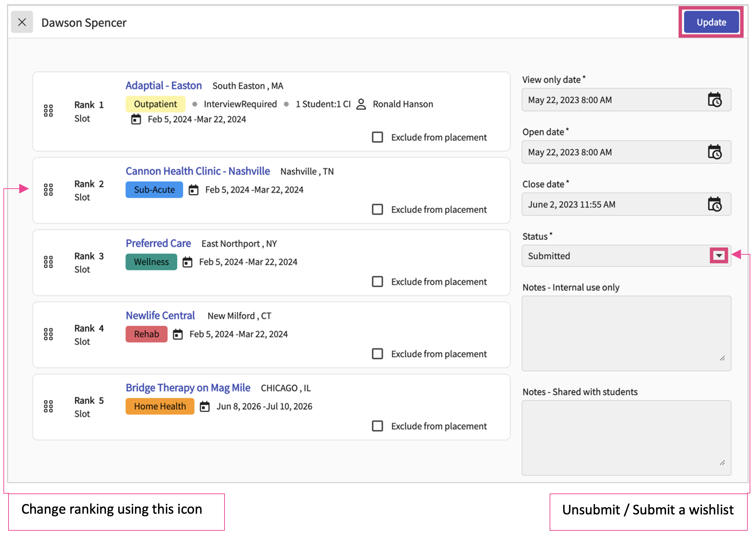Close the Dawson Spencer panel with X
The height and width of the screenshot is (535, 756).
(x=22, y=22)
